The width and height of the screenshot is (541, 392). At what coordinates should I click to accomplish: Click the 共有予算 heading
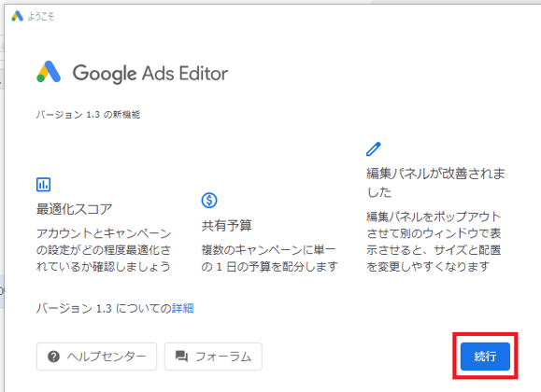pos(227,226)
